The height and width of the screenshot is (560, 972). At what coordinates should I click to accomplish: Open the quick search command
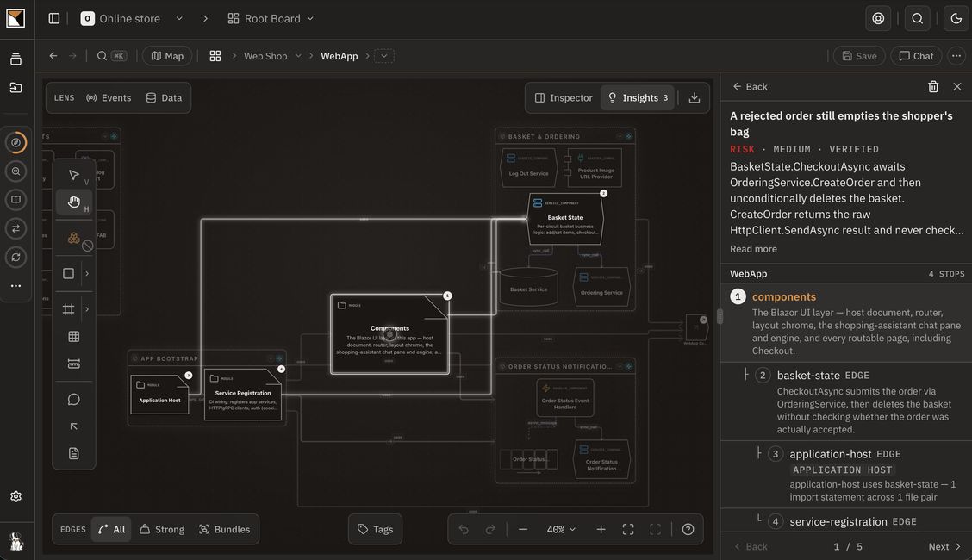tap(111, 56)
